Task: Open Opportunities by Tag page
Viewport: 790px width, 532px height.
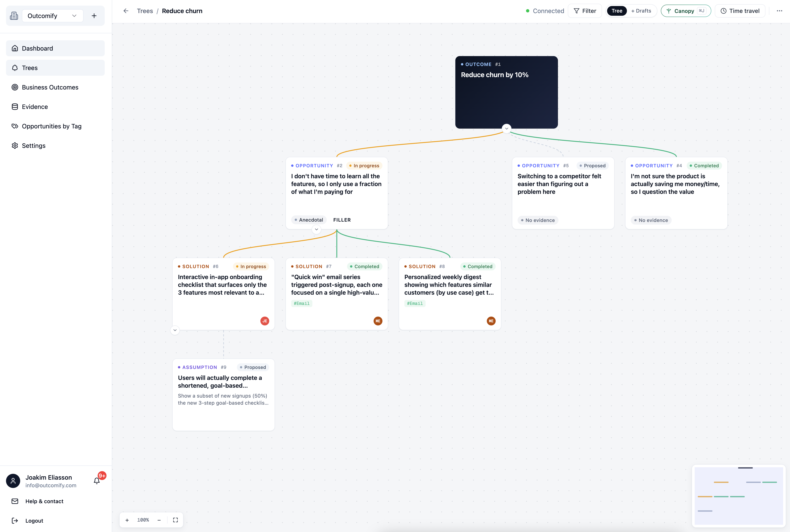Action: coord(55,126)
